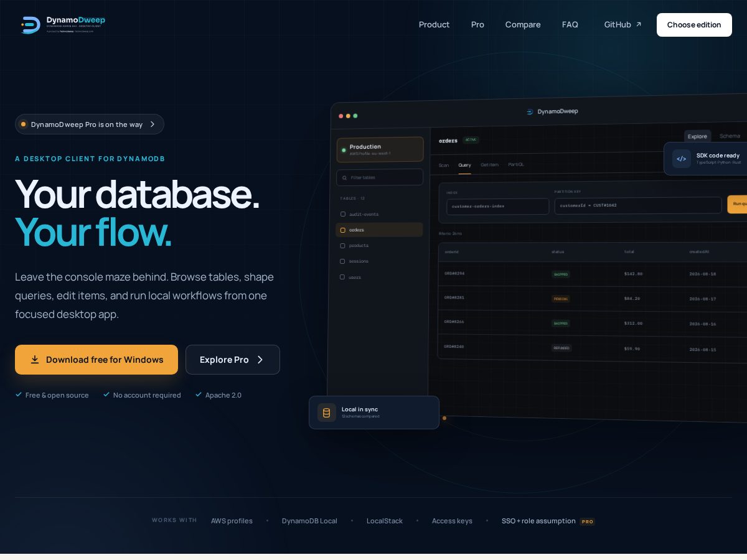Click the REFUNDED status badge
This screenshot has height=560, width=747.
(x=561, y=348)
